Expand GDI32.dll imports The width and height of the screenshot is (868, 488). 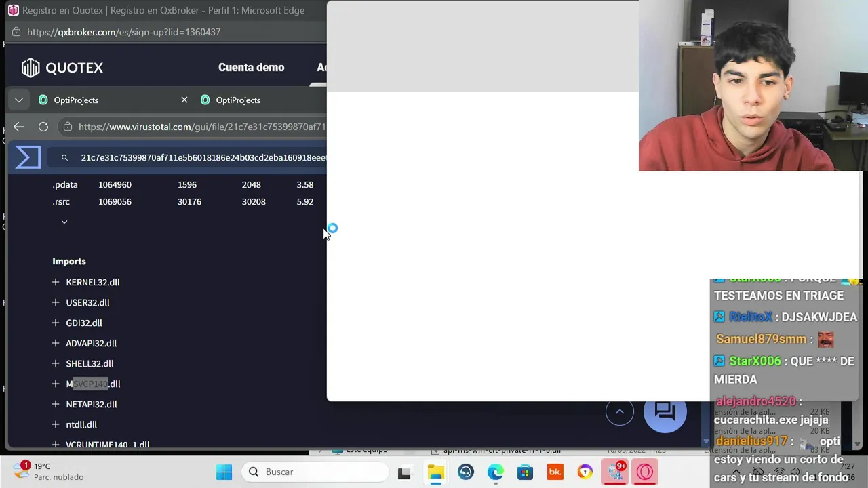tap(56, 323)
